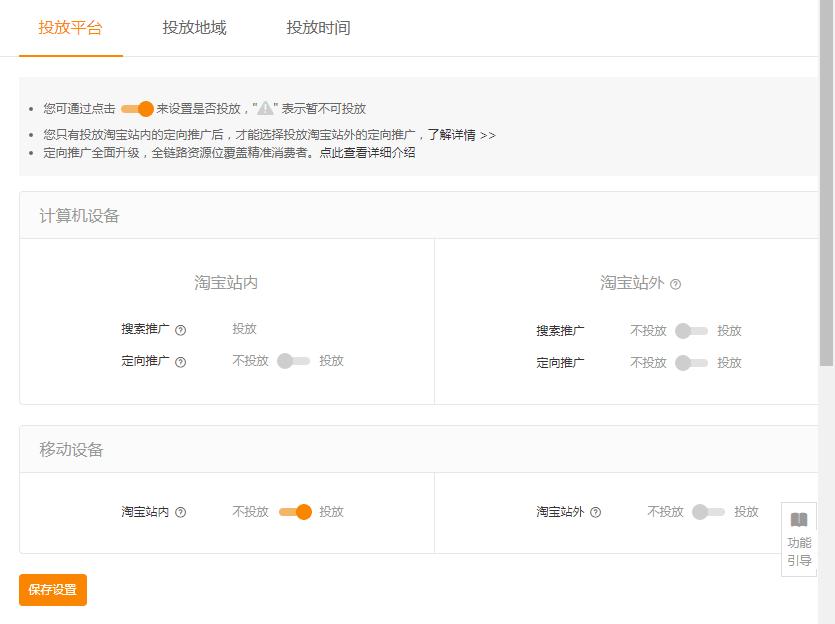Open the 投放时间 tab

[x=317, y=28]
